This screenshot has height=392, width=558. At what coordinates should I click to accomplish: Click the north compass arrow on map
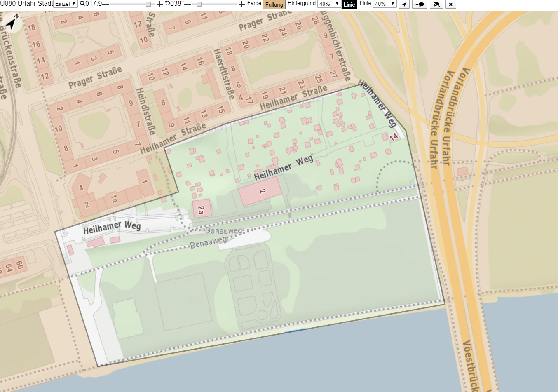coord(13,23)
